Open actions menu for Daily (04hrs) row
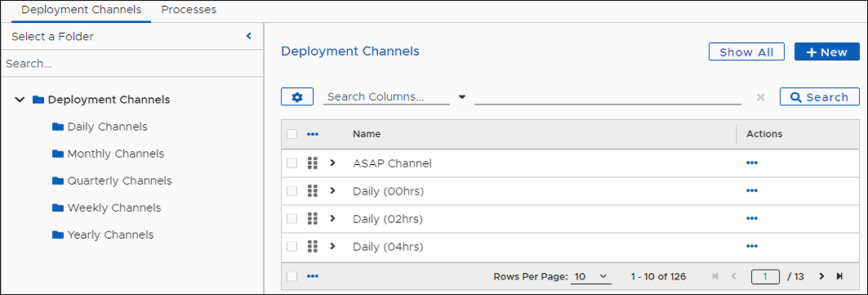Screen dimensions: 868x295 (752, 246)
